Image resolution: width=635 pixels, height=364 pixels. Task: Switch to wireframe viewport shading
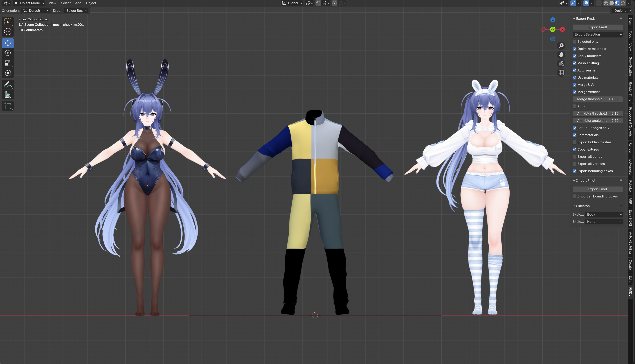[606, 3]
